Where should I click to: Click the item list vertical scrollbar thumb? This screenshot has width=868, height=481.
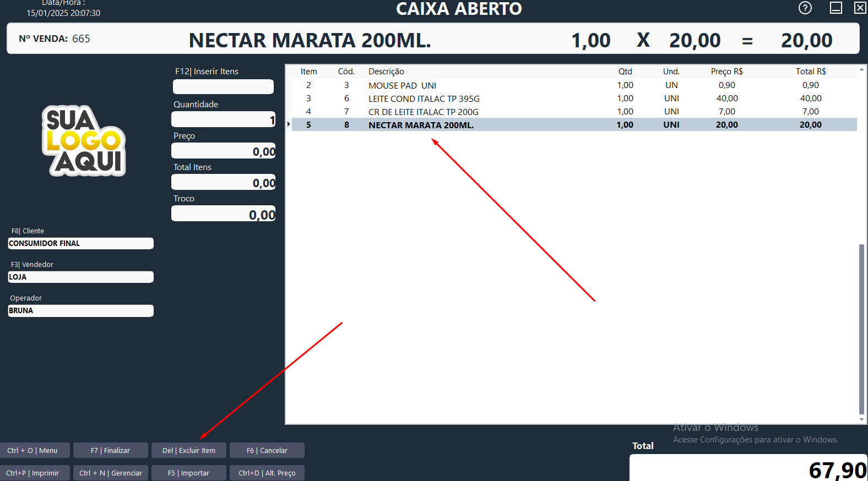862,329
